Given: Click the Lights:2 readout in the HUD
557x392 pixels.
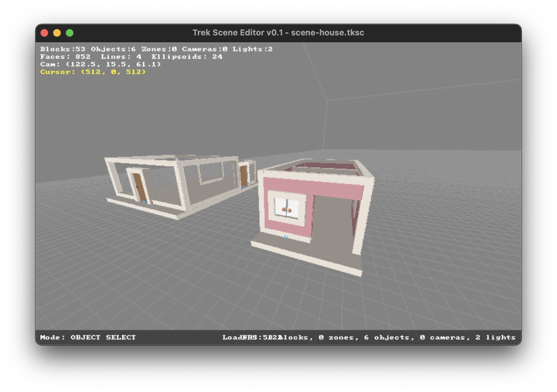Looking at the screenshot, I should [x=252, y=49].
